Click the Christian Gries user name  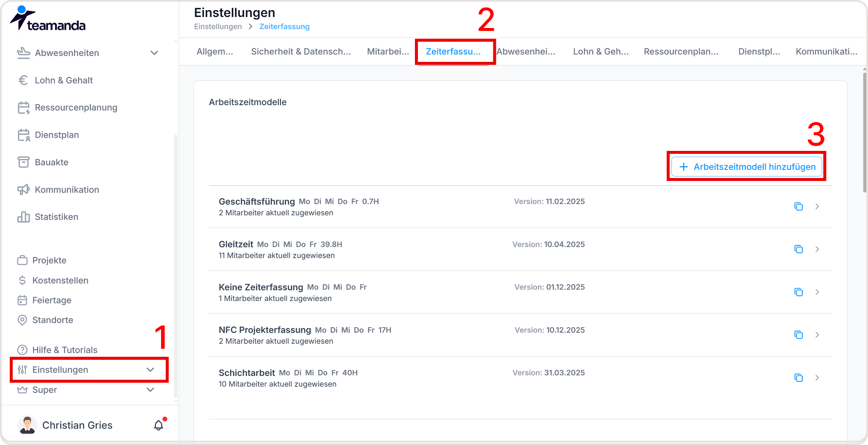tap(77, 425)
